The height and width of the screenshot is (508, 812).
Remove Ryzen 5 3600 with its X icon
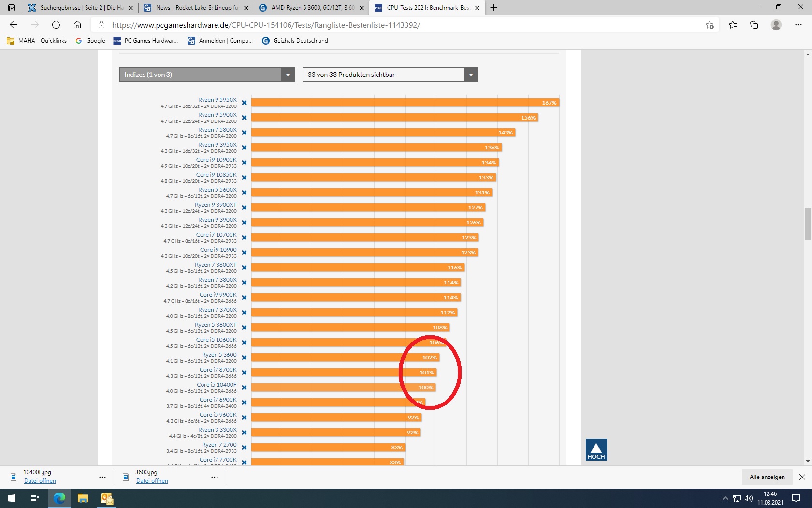pyautogui.click(x=244, y=358)
